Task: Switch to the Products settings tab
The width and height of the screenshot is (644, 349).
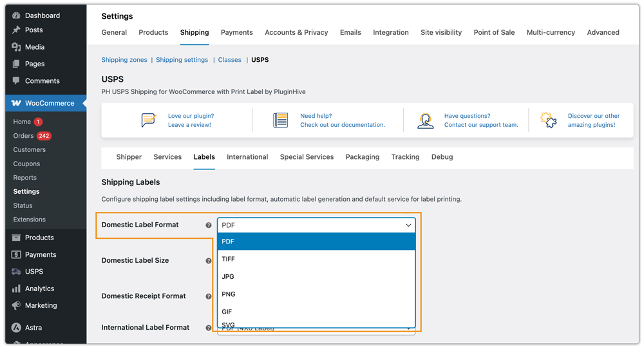Action: 153,32
